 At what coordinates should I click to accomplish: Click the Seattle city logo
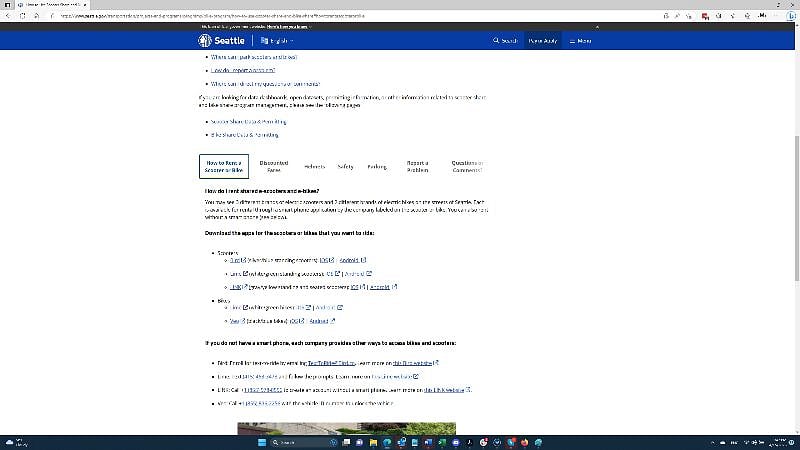(221, 40)
